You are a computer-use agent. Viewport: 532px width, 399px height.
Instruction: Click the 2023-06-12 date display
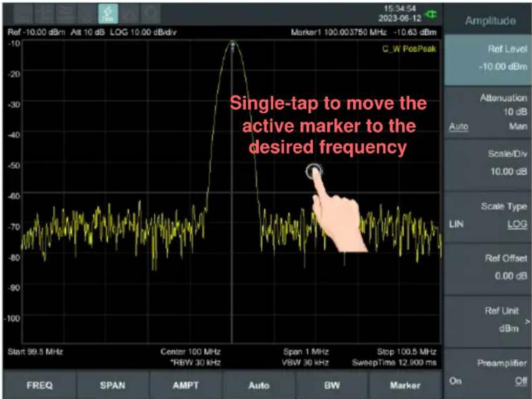click(x=400, y=18)
